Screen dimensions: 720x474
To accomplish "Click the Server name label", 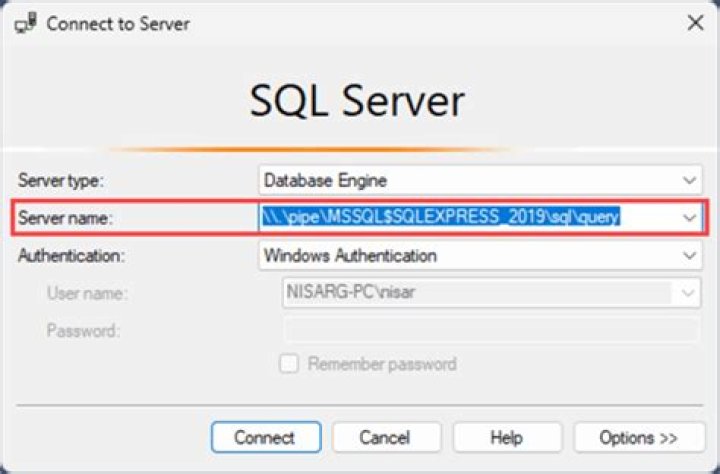I will pyautogui.click(x=65, y=218).
